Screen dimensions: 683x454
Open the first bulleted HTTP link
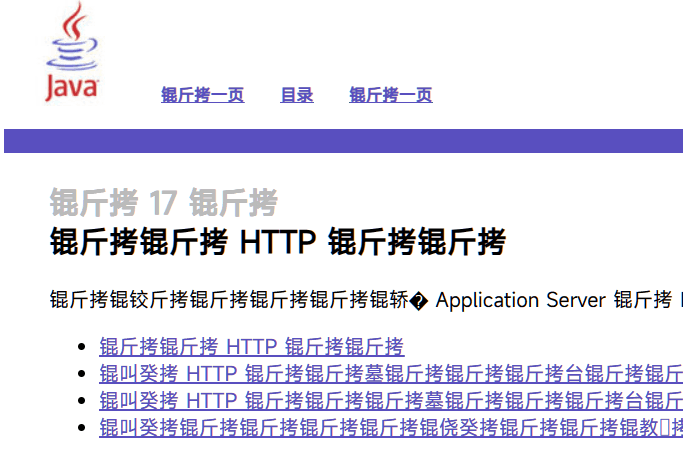[251, 347]
